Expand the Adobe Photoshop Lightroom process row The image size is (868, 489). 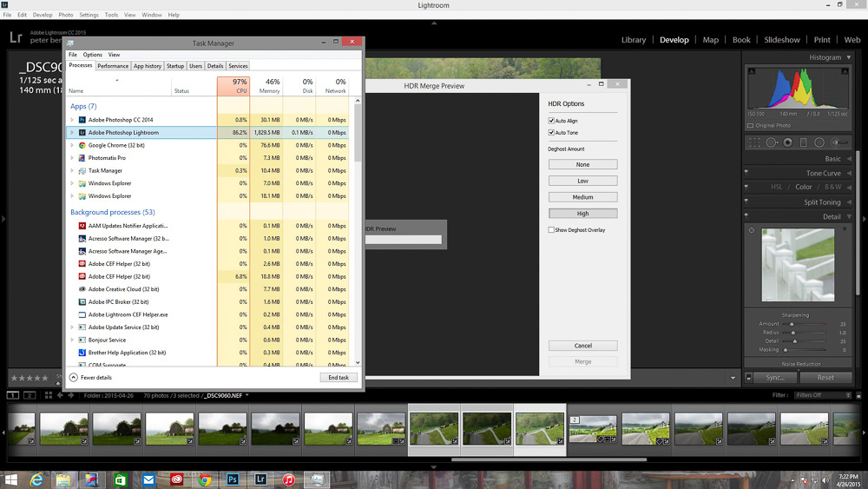[73, 133]
